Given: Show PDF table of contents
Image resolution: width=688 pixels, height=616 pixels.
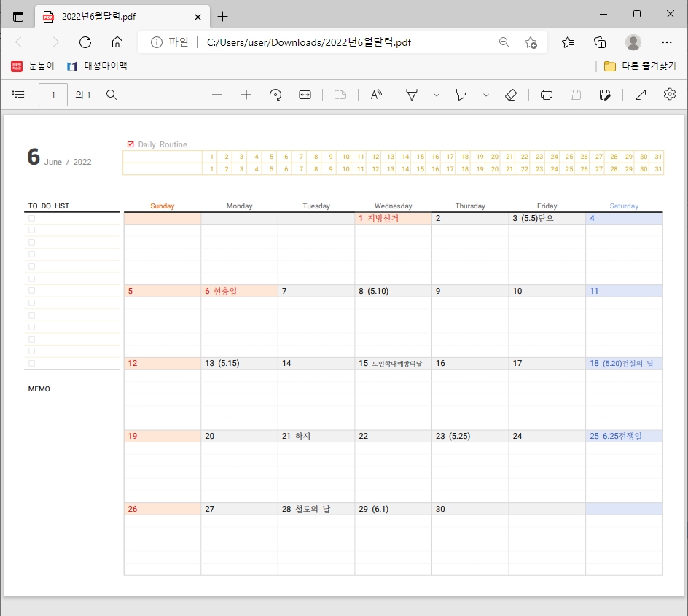Looking at the screenshot, I should 18,94.
